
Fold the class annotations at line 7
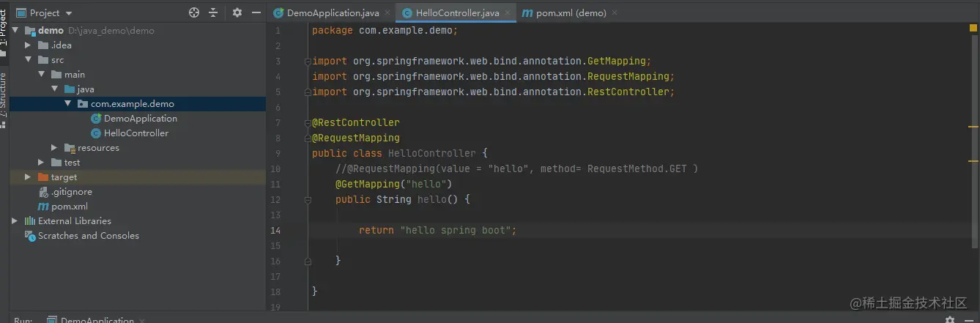click(x=308, y=122)
